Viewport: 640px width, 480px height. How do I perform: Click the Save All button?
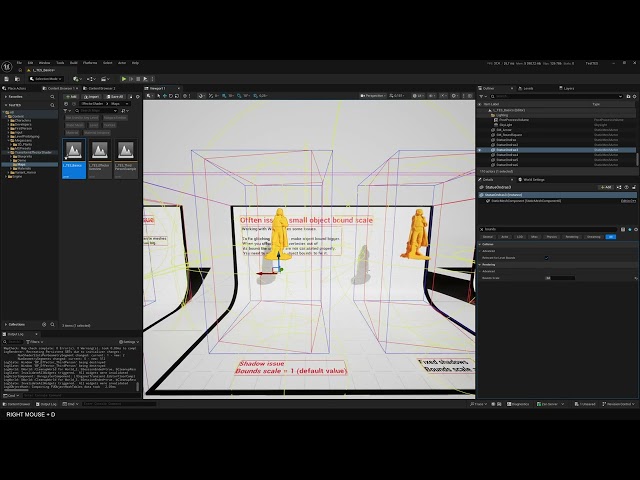(x=115, y=97)
